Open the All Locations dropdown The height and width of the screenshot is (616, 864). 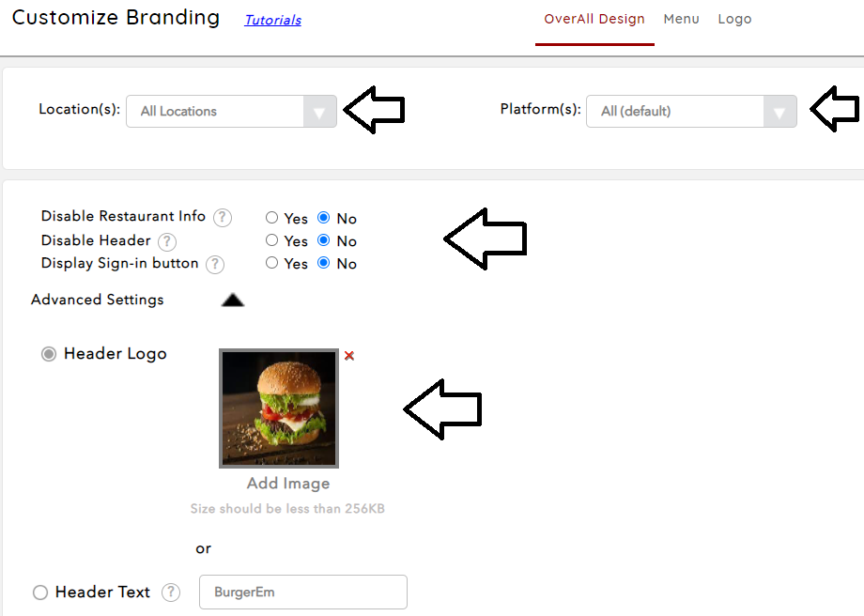(x=231, y=112)
